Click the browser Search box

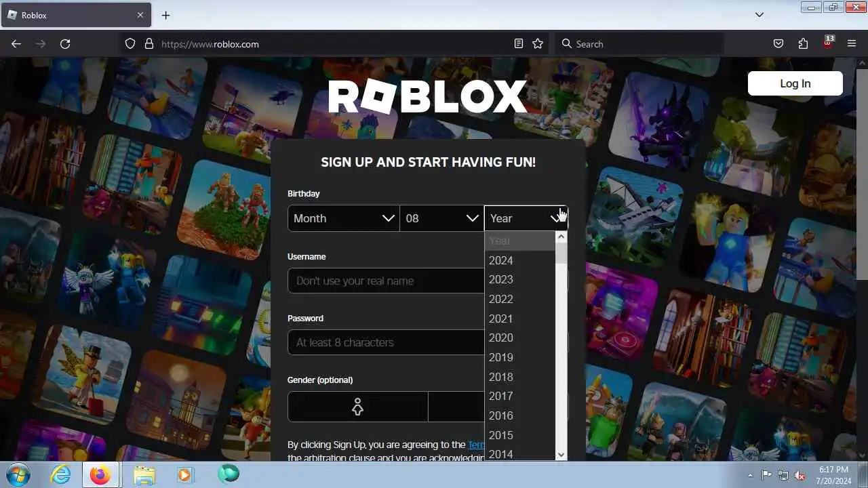pos(641,44)
